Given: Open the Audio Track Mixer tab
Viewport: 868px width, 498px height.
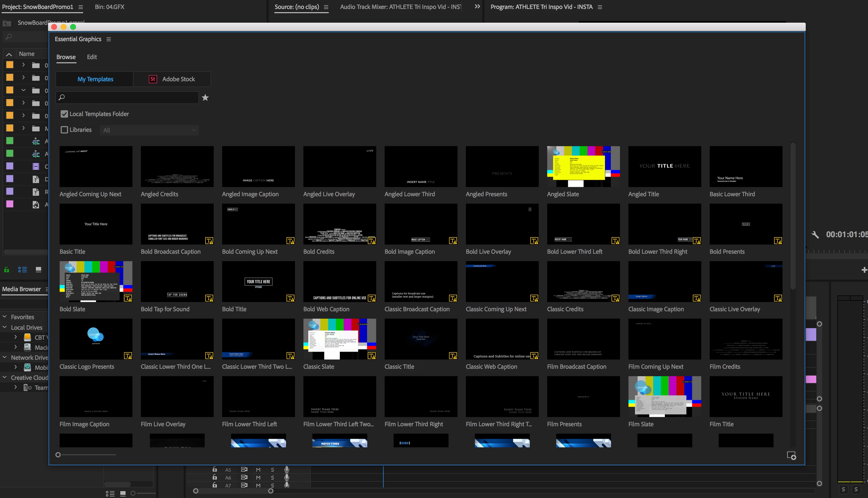Looking at the screenshot, I should (x=400, y=7).
